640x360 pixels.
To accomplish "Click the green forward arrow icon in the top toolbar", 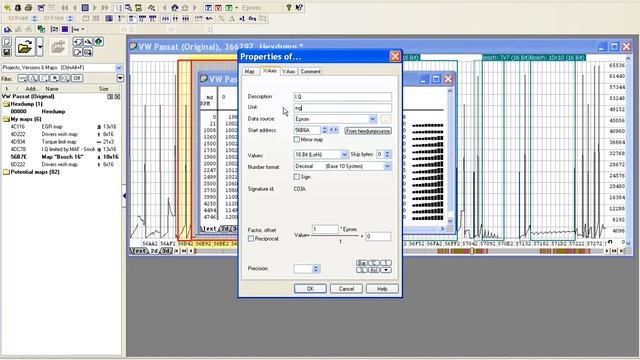I will coord(95,8).
